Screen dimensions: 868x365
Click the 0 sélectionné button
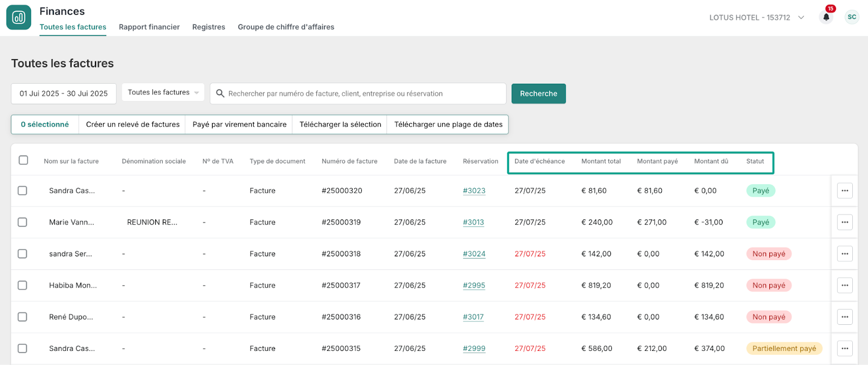45,124
